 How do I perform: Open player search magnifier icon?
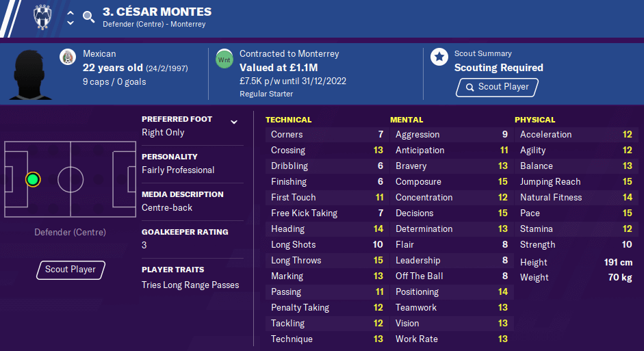point(89,17)
